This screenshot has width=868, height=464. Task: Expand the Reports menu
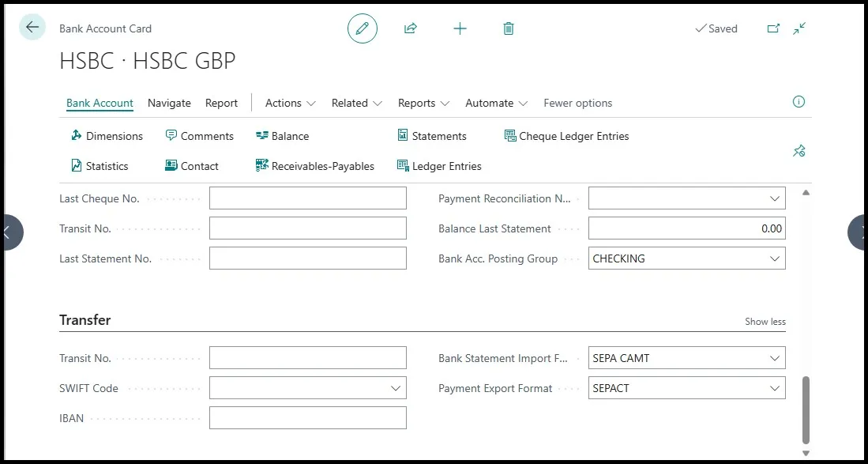(423, 103)
